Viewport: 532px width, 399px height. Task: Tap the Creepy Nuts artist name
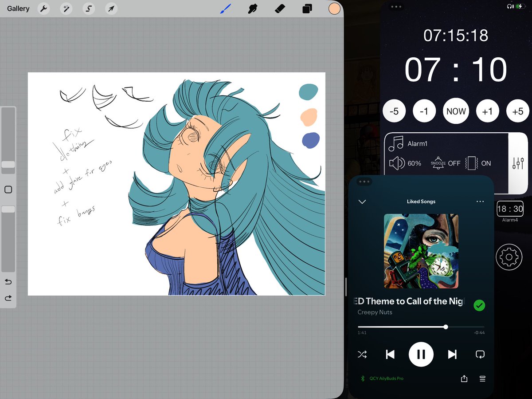375,312
